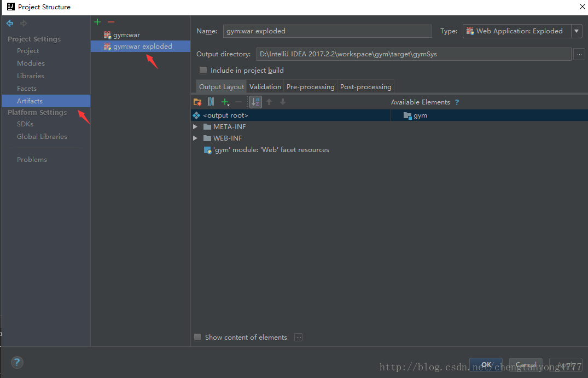Toggle sort elements by names
This screenshot has width=588, height=378.
(255, 102)
